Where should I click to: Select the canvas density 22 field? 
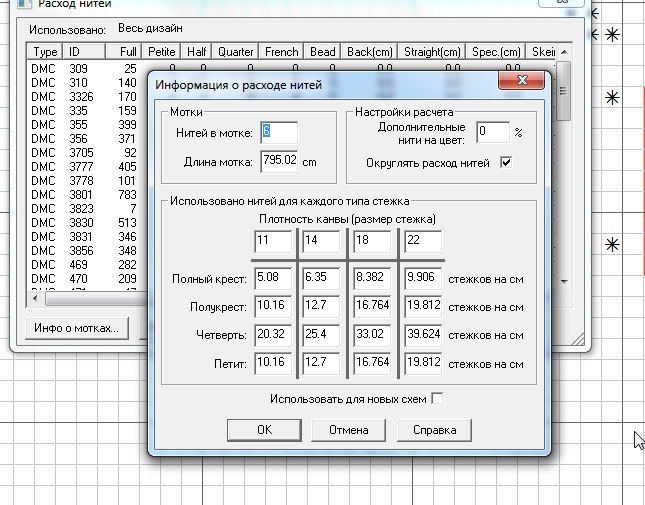point(422,241)
